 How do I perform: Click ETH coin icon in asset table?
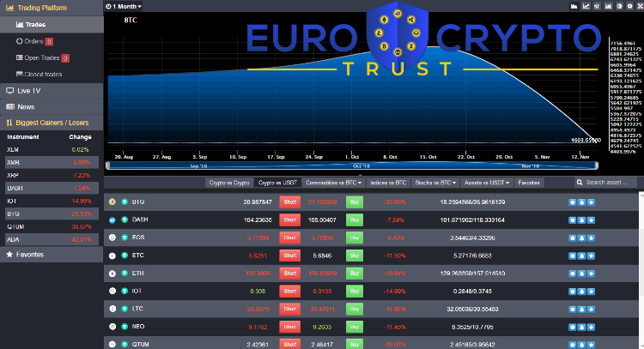click(x=112, y=274)
